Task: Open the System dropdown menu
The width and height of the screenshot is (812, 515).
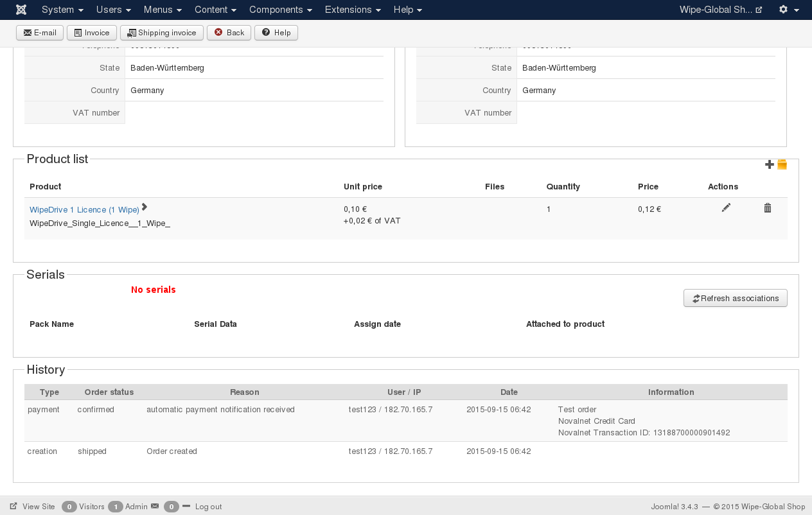Action: coord(62,10)
